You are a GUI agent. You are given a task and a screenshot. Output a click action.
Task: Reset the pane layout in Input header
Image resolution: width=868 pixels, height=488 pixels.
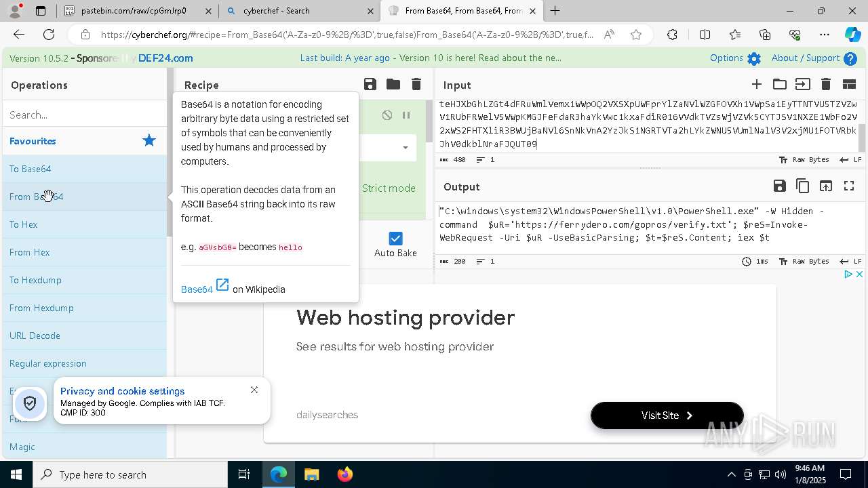tap(848, 84)
